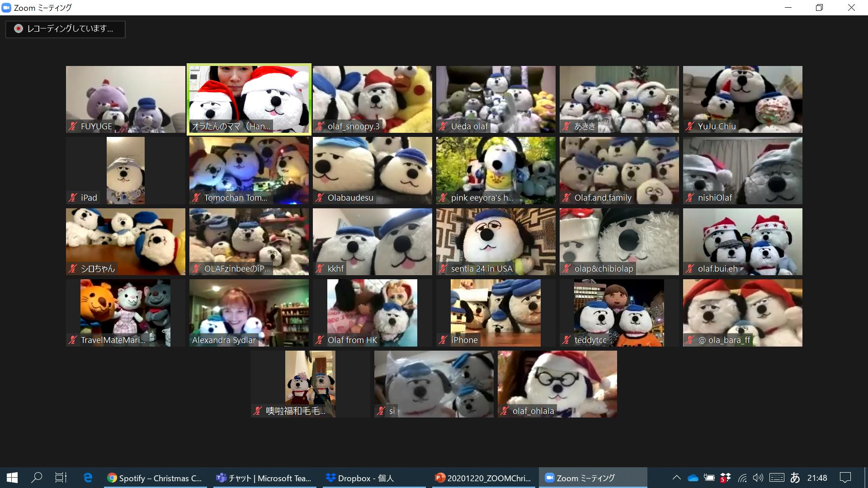Click muted mic icon on FUYUGE tile
The height and width of the screenshot is (488, 868).
pyautogui.click(x=73, y=127)
